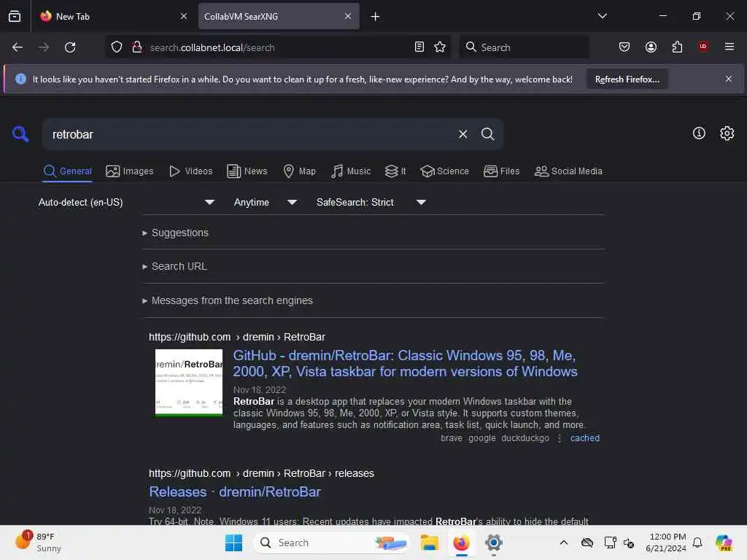Open clock showing 12:00 PM 6/21/2024

(x=666, y=542)
